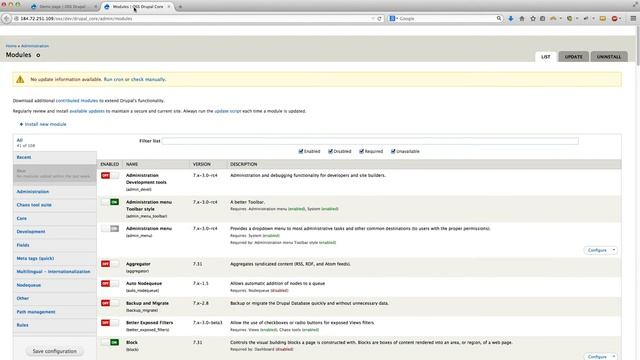Open the URL bar history dropdown arrow
This screenshot has height=360, width=640.
coord(373,18)
